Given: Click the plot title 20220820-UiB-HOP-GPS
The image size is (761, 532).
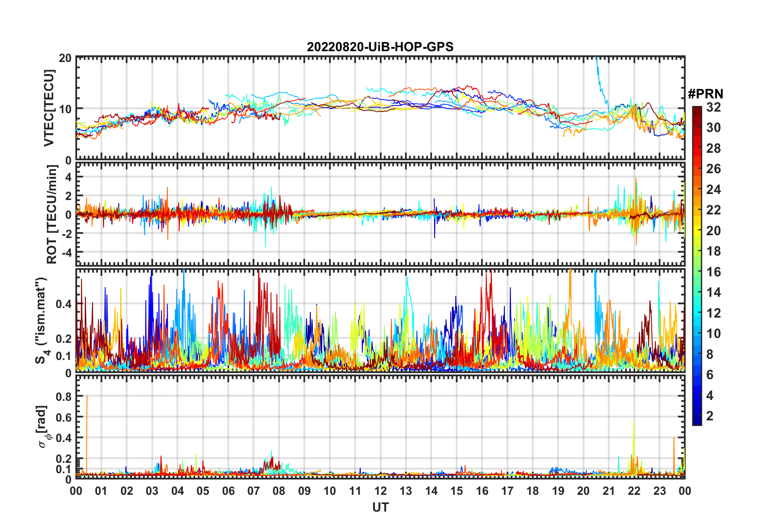Looking at the screenshot, I should (380, 47).
